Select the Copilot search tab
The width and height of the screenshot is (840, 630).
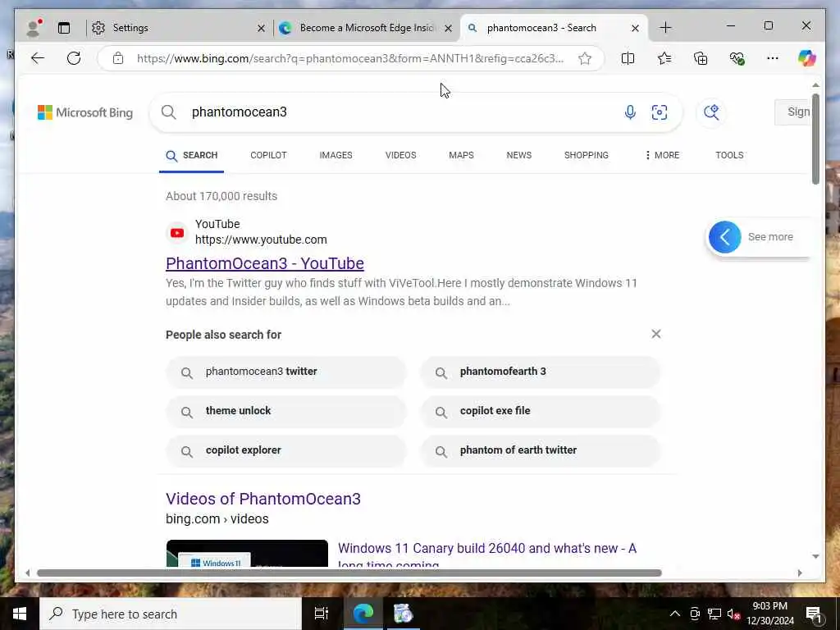tap(268, 155)
